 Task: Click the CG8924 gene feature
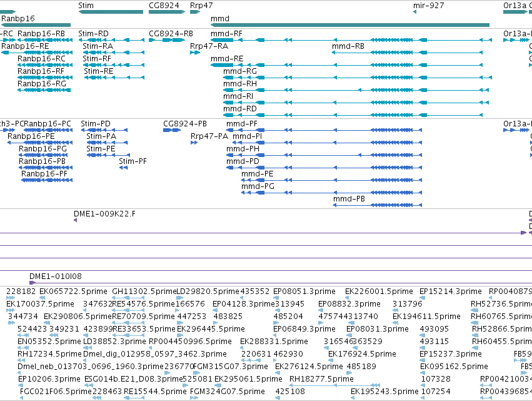(166, 12)
